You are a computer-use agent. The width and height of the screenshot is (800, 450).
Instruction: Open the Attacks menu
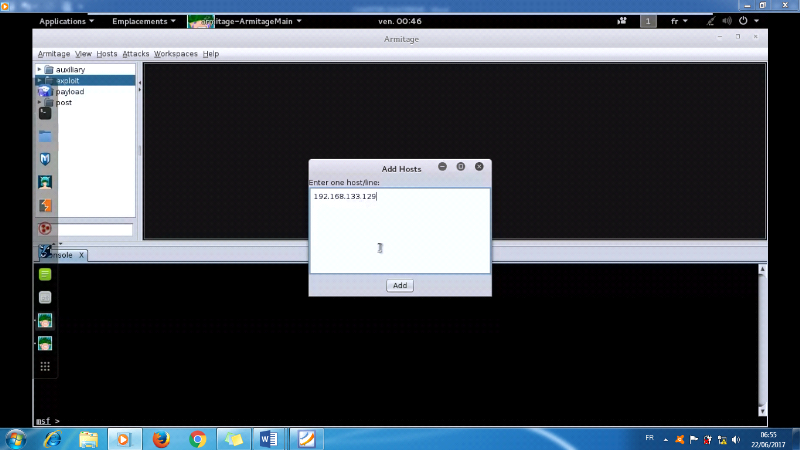(x=136, y=54)
